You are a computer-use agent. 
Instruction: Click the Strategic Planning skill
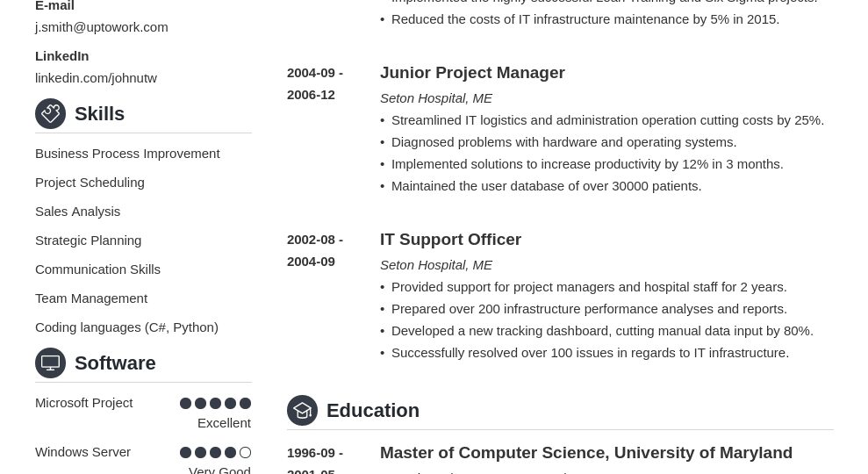point(88,241)
